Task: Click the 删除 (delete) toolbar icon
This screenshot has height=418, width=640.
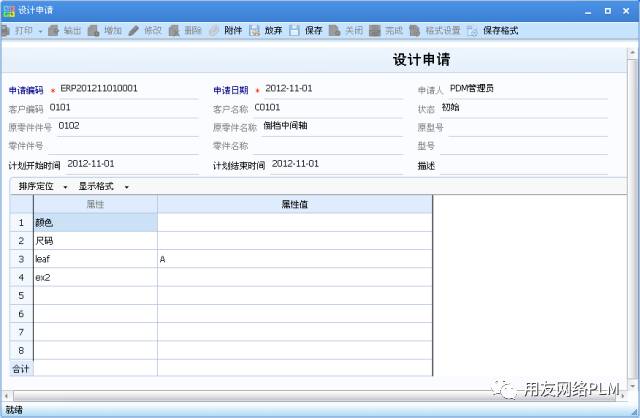Action: click(175, 31)
